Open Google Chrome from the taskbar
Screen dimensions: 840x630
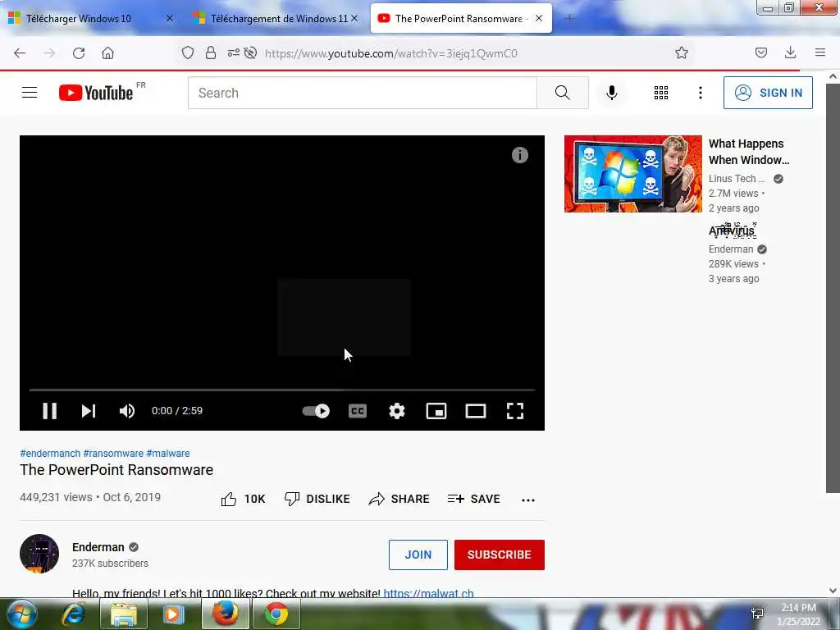click(276, 614)
